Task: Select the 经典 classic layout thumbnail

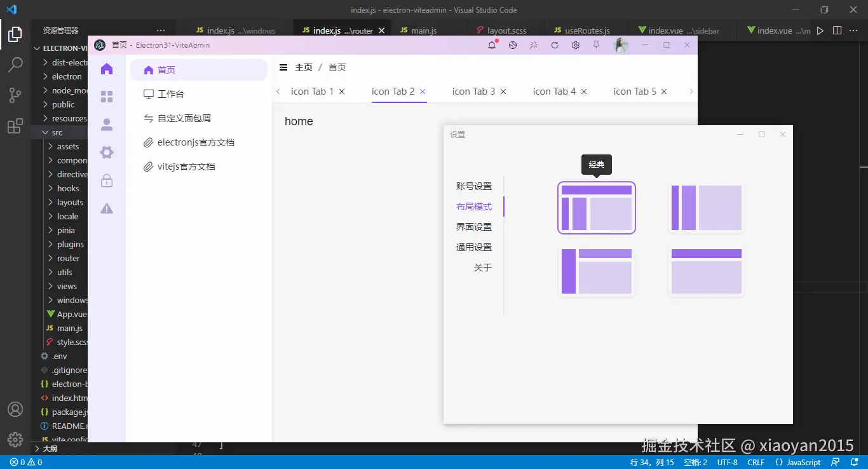Action: click(x=596, y=208)
